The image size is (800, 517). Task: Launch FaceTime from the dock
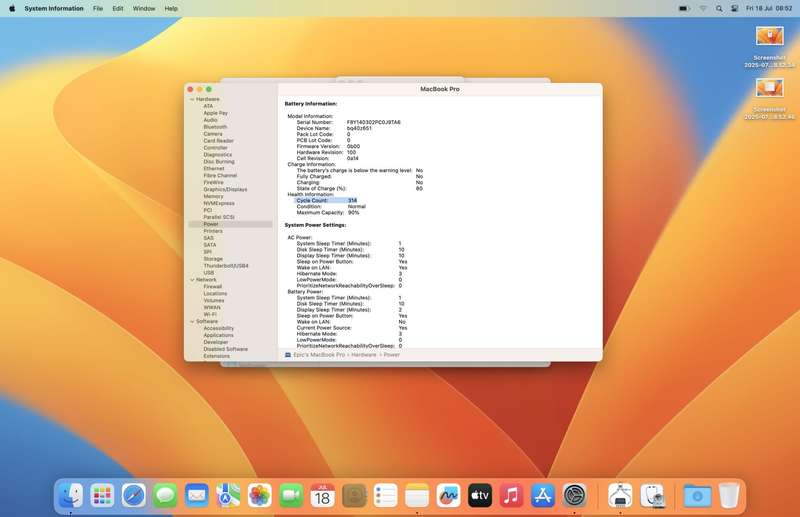click(x=291, y=495)
